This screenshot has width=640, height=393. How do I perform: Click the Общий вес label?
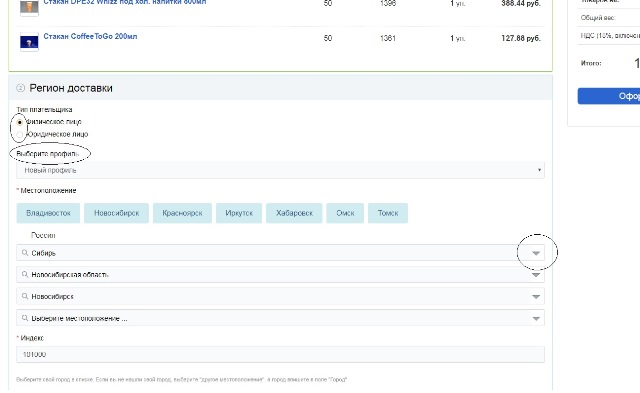(598, 18)
